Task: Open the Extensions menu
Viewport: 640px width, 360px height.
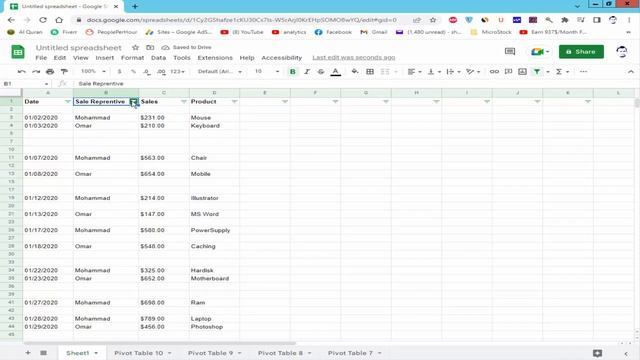Action: [x=215, y=58]
